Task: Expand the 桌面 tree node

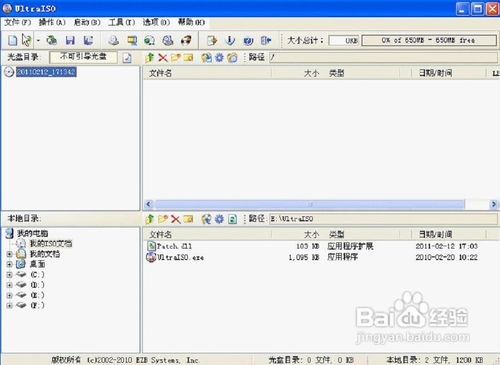Action: click(x=9, y=264)
